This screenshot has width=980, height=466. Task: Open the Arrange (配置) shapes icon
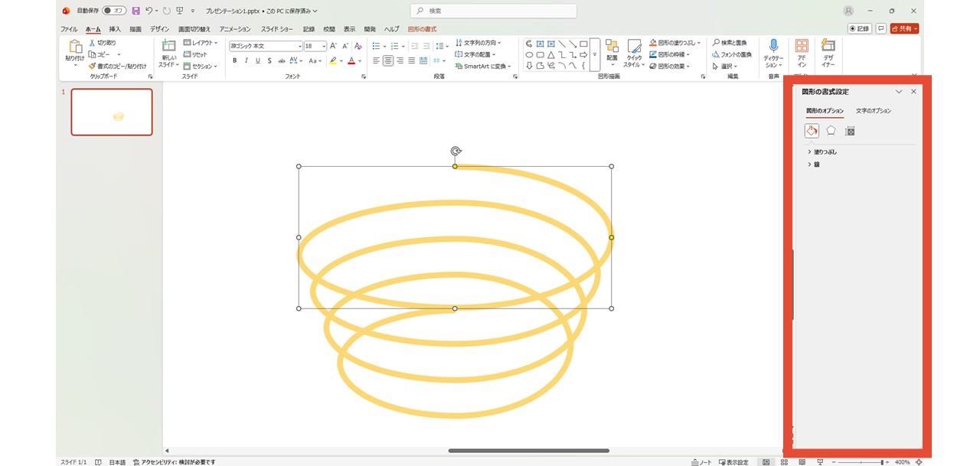coord(612,47)
